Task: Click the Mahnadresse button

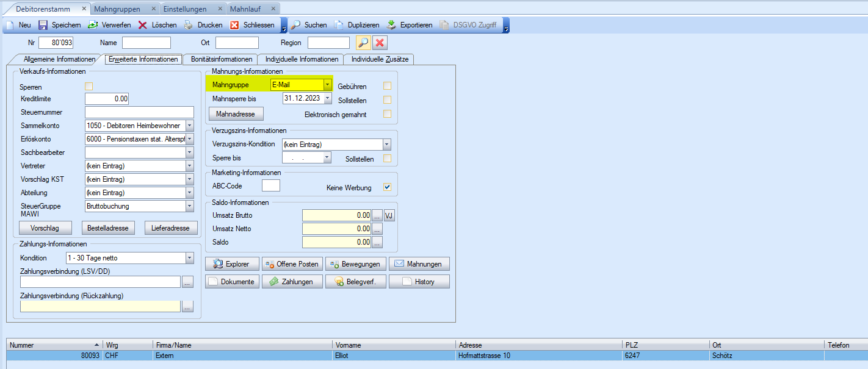Action: tap(236, 114)
